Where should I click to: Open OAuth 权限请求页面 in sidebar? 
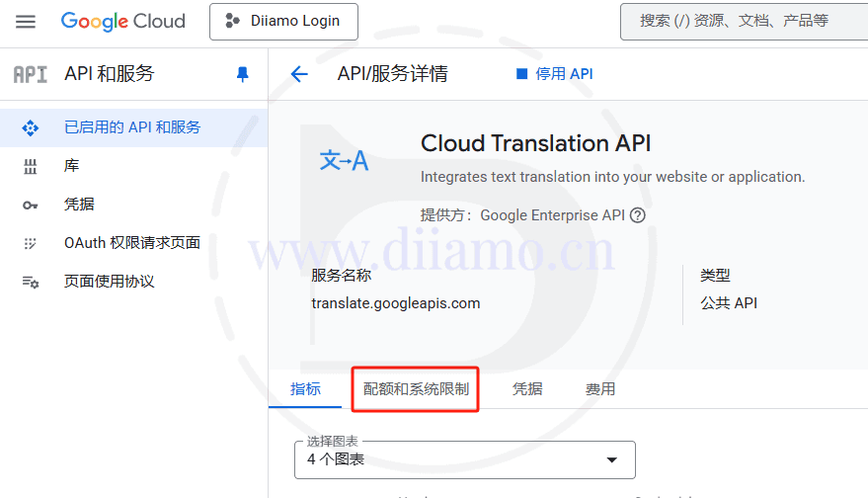132,243
